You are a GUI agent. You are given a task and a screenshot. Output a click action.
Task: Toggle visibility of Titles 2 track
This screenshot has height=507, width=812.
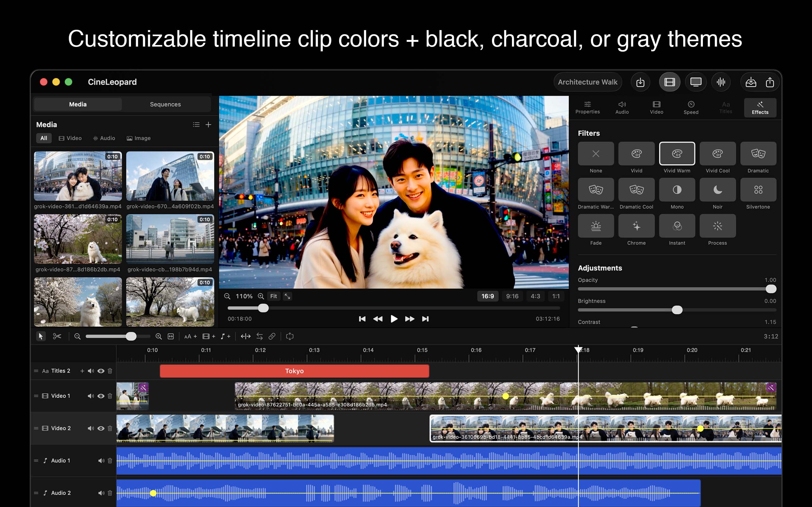[x=101, y=371]
